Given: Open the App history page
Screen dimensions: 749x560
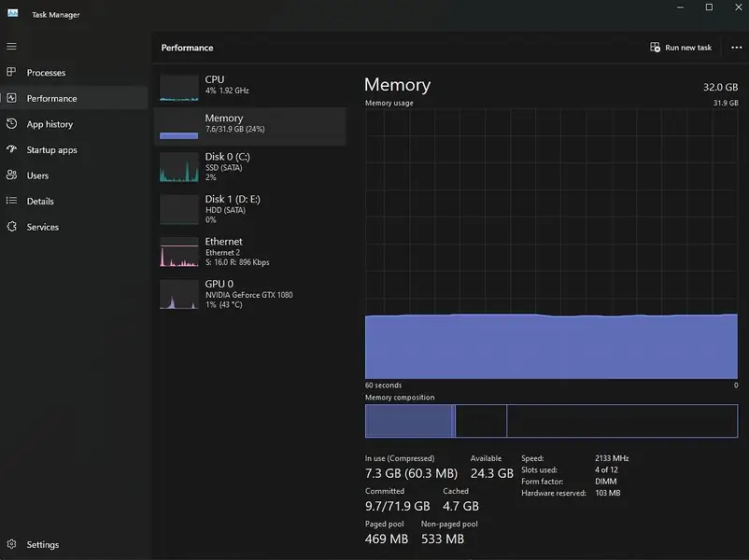Looking at the screenshot, I should coord(74,124).
